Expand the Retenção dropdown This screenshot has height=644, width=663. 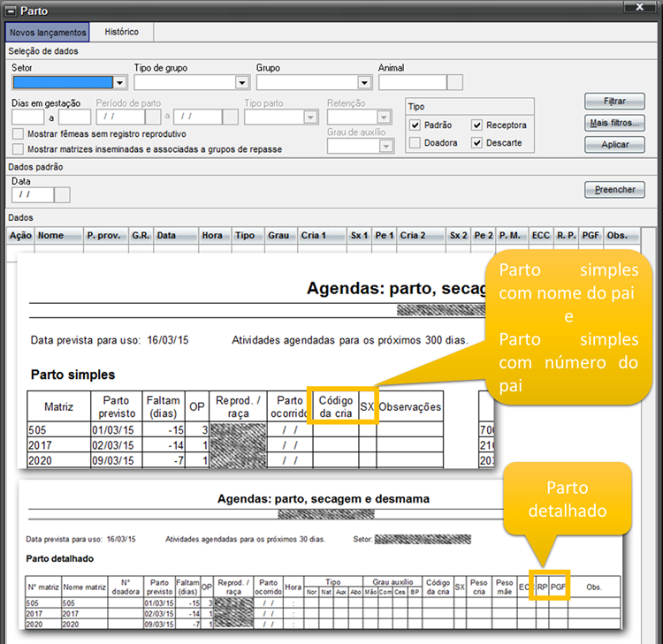coord(384,117)
